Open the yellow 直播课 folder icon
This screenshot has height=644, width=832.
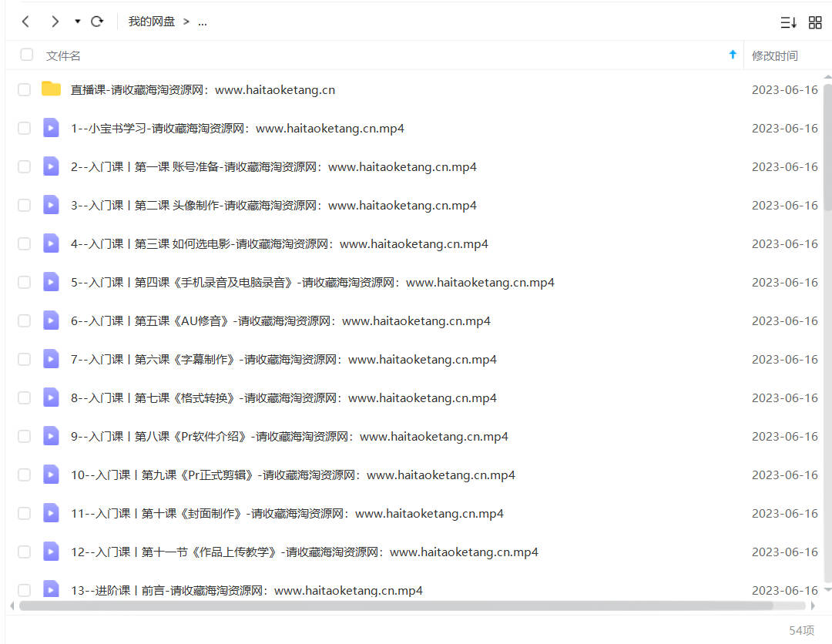pos(51,89)
